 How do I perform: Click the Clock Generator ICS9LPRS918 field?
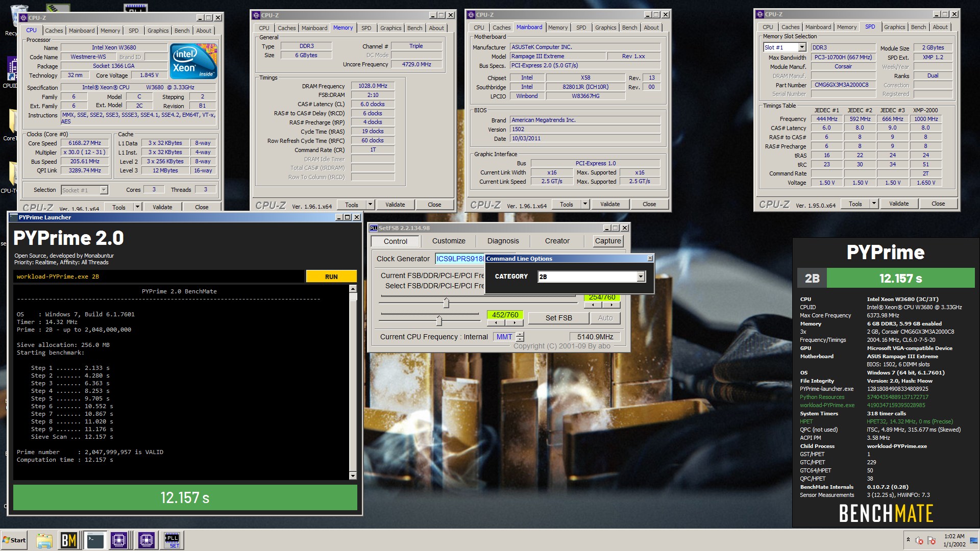pyautogui.click(x=459, y=259)
